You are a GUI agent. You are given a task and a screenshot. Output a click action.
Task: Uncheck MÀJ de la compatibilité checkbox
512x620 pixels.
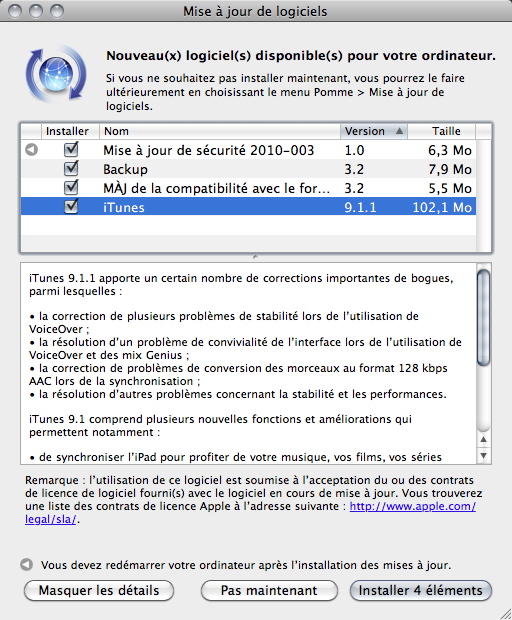pos(71,187)
